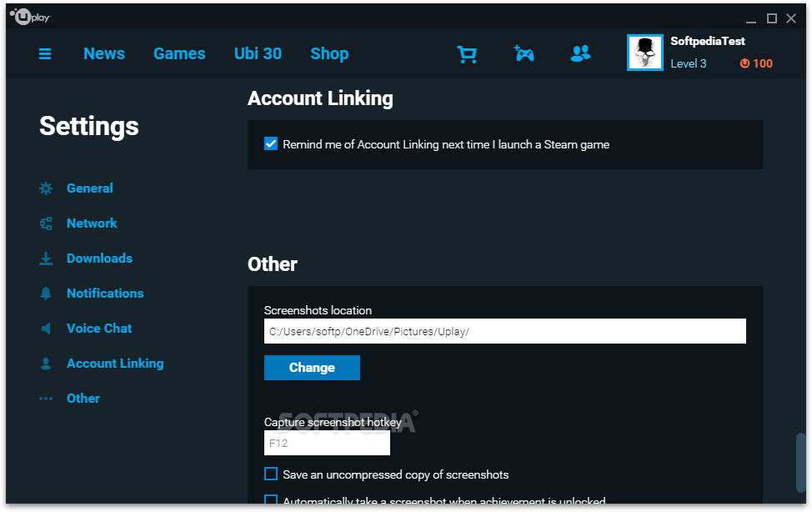Click the Notifications bell icon
Viewport: 812px width, 512px height.
pyautogui.click(x=46, y=294)
